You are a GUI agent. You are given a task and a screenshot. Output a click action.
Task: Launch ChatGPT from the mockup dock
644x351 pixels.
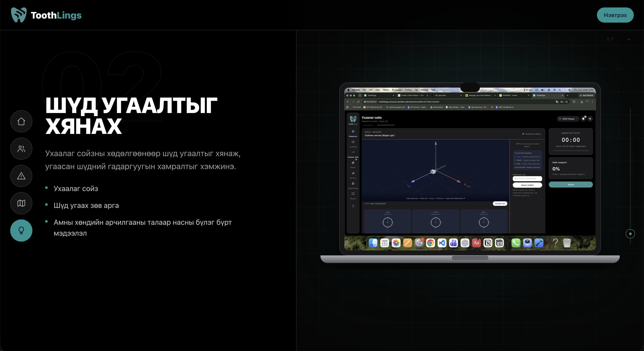tap(465, 243)
